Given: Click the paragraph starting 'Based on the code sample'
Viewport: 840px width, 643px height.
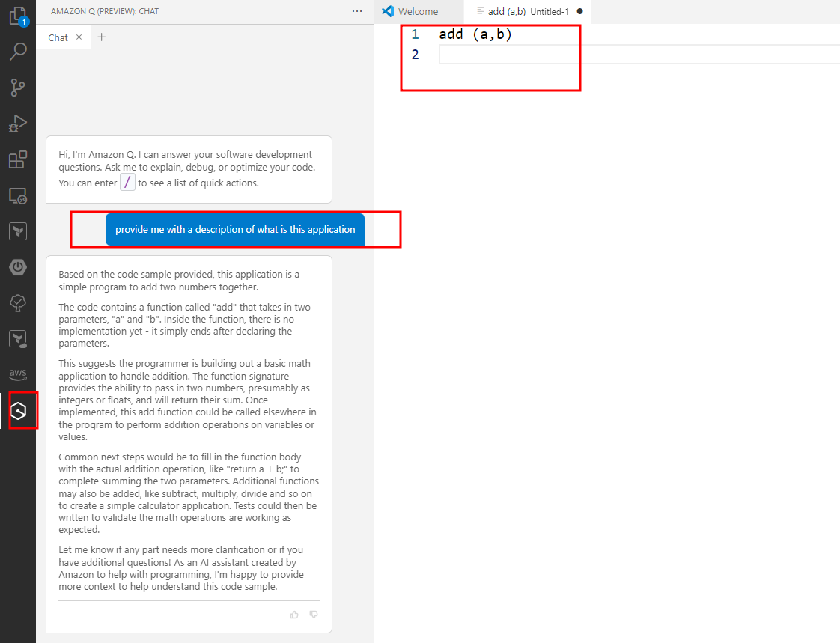Looking at the screenshot, I should click(x=179, y=281).
